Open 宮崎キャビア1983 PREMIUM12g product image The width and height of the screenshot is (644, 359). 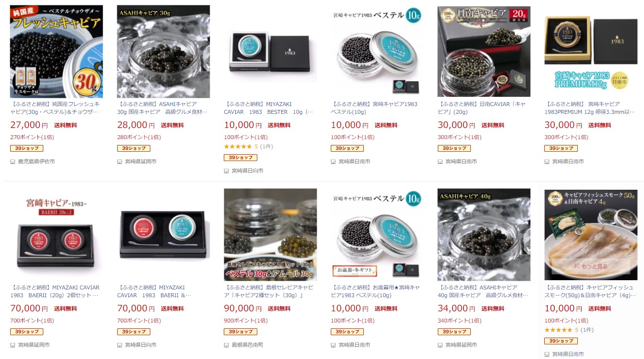point(591,52)
